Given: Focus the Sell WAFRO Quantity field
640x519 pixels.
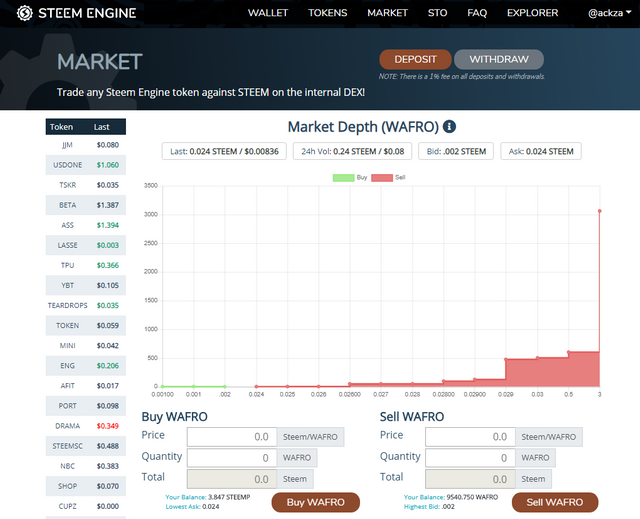Looking at the screenshot, I should point(470,458).
